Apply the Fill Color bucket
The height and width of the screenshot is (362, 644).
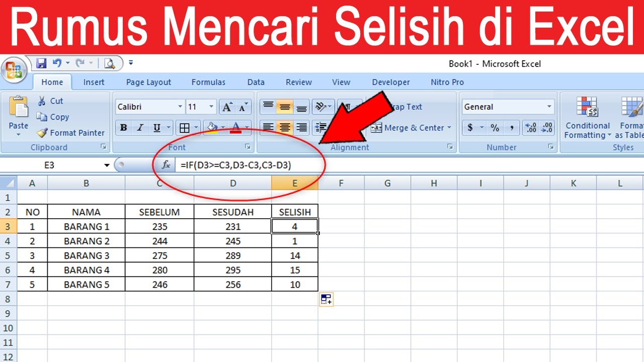coord(213,128)
